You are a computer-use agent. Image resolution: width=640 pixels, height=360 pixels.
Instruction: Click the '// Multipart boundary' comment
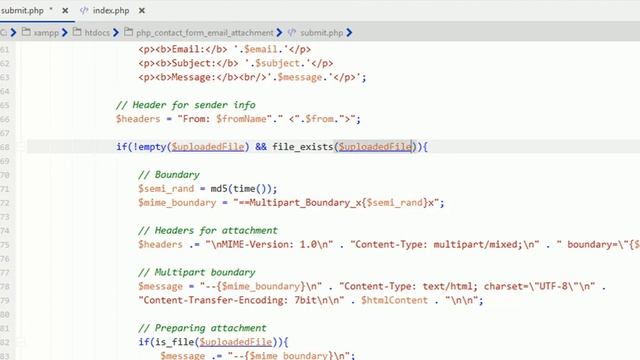(197, 272)
